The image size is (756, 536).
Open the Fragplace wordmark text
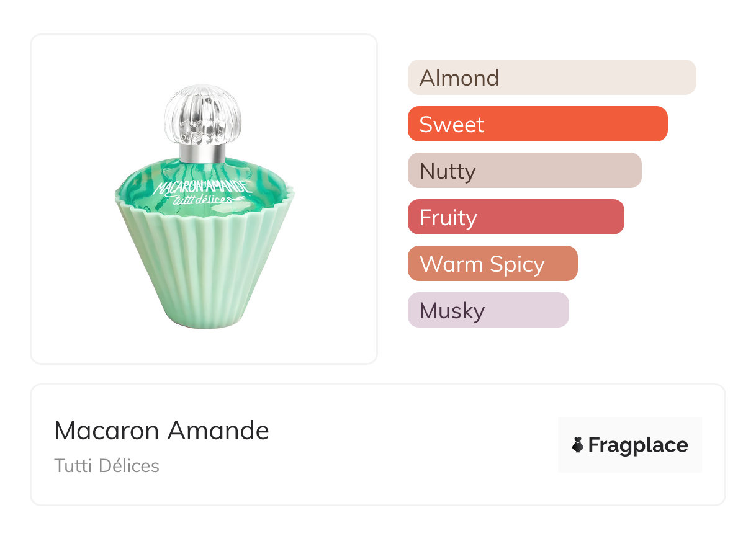[x=637, y=445]
